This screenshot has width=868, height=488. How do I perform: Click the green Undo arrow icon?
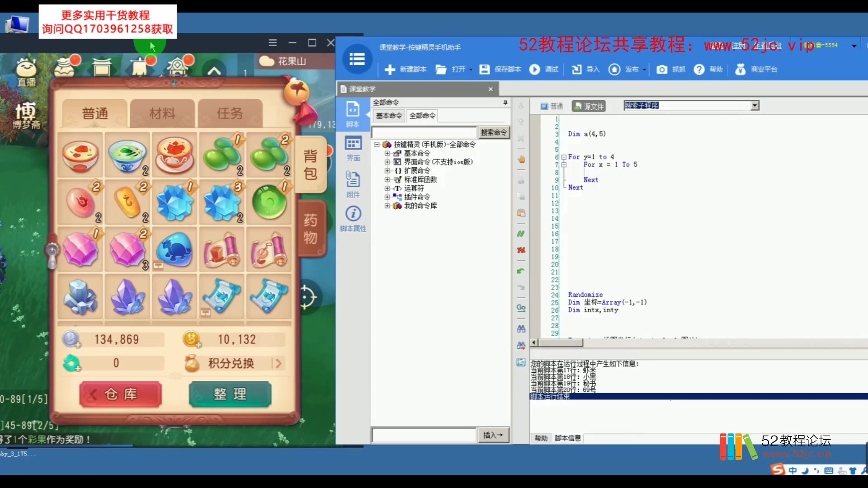pyautogui.click(x=521, y=271)
